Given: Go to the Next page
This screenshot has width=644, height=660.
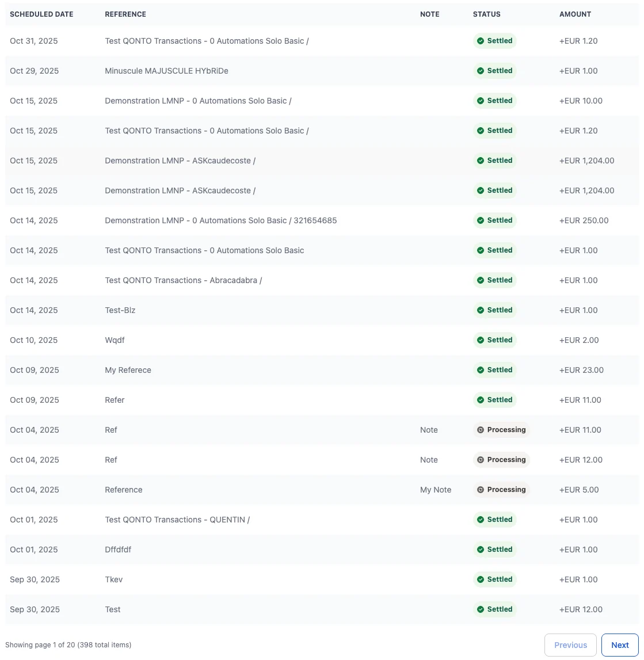Looking at the screenshot, I should click(x=620, y=645).
